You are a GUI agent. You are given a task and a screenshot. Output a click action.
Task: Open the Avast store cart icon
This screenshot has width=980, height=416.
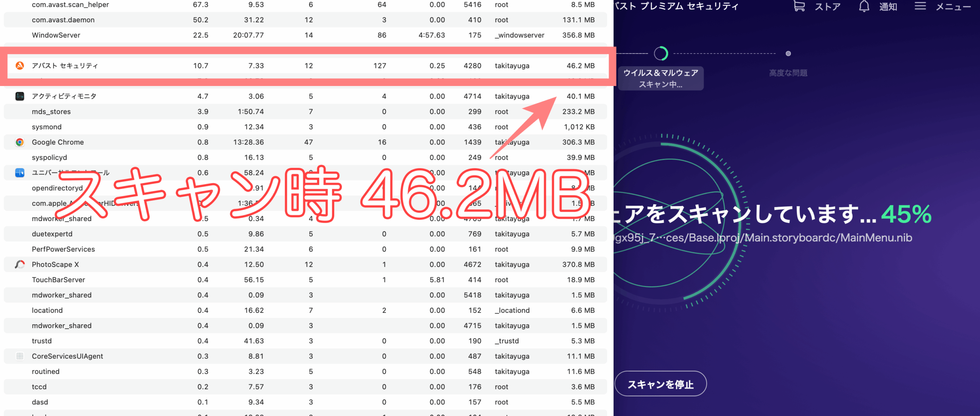tap(799, 6)
